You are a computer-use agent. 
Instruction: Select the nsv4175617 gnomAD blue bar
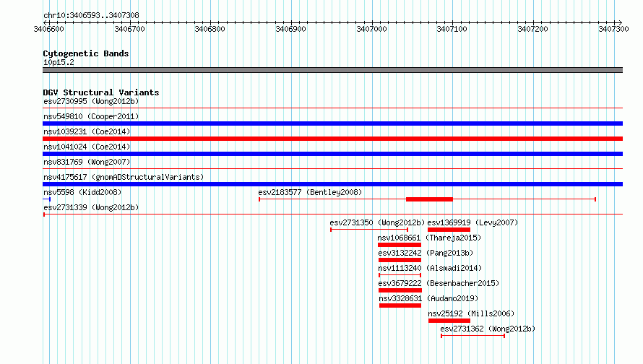point(332,184)
